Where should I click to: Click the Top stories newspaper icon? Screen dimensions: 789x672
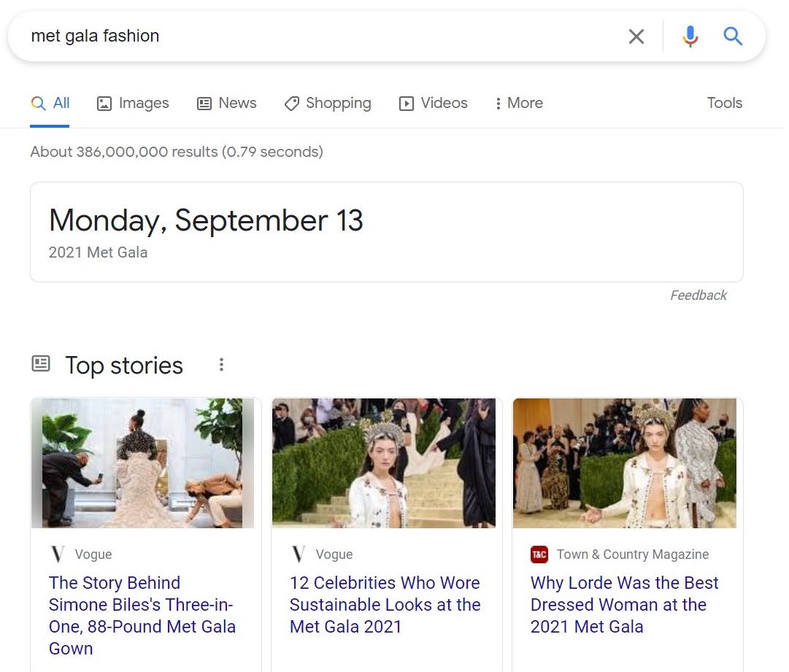pos(41,363)
